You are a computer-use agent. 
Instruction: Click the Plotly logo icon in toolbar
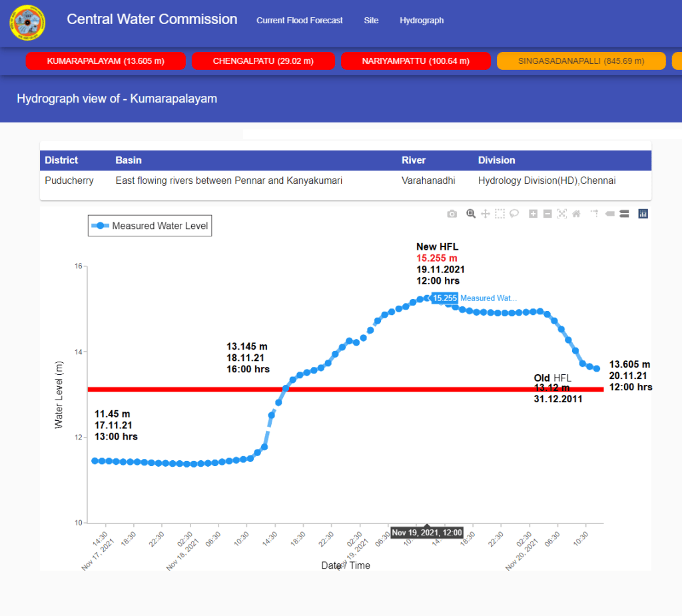pos(643,214)
